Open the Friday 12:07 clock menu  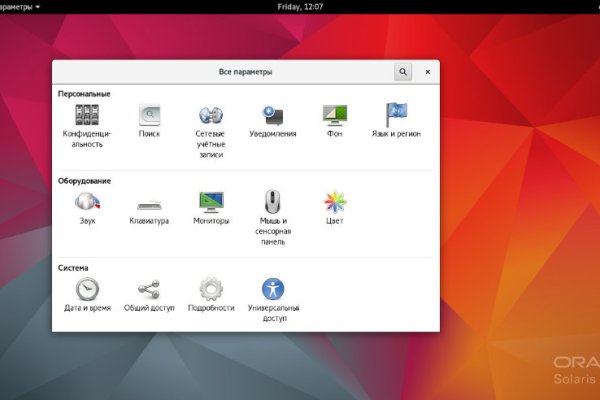300,6
